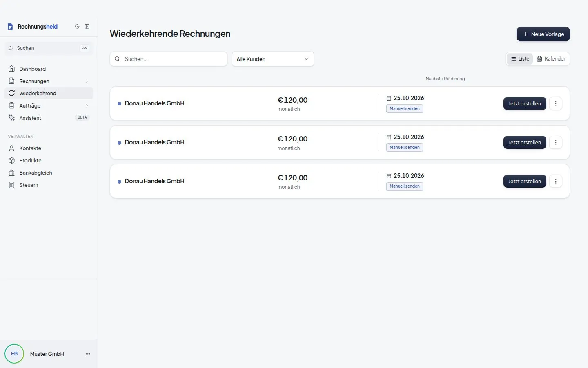Open Produkte via the box icon
The height and width of the screenshot is (368, 588).
12,160
